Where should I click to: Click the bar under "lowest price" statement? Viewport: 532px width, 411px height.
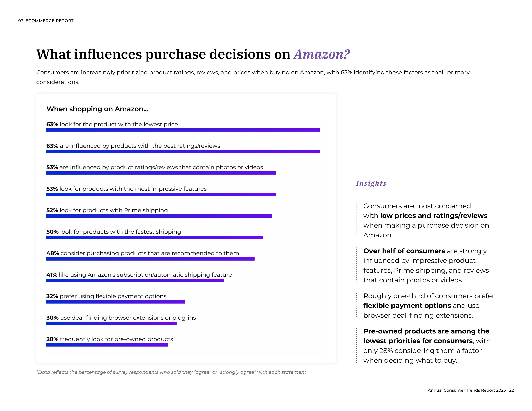pyautogui.click(x=183, y=130)
